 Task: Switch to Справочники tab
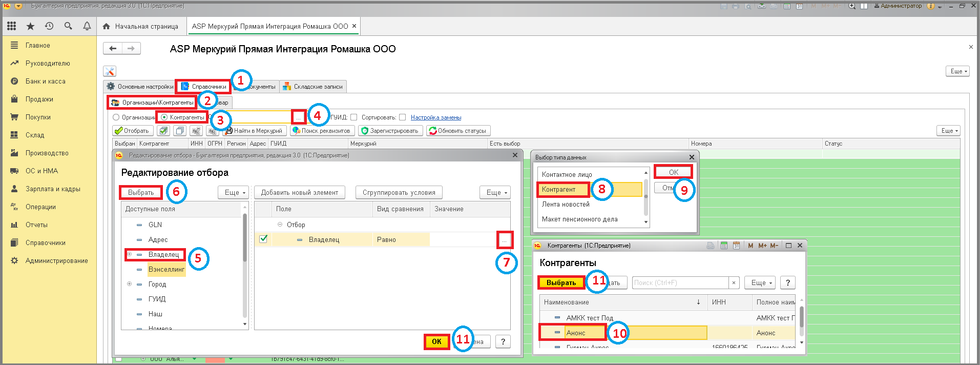[x=203, y=87]
